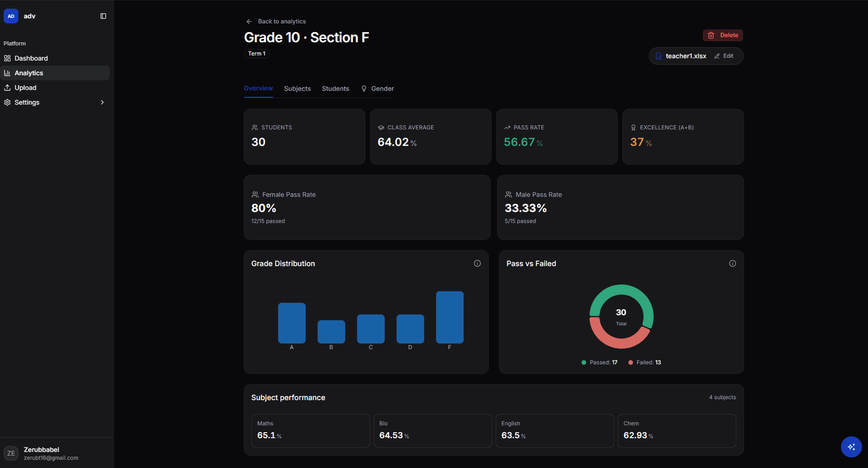The width and height of the screenshot is (868, 468).
Task: Click the Subject performance heading
Action: pos(288,398)
